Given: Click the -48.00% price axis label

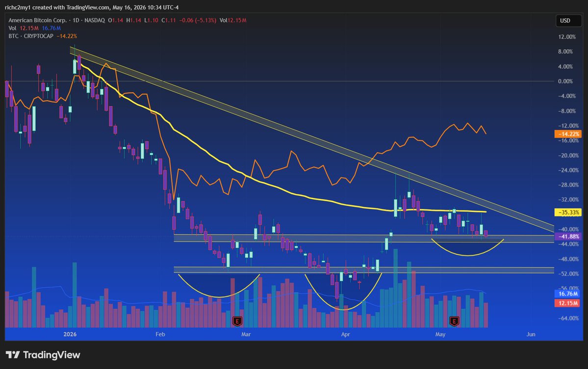Looking at the screenshot, I should pyautogui.click(x=568, y=259).
